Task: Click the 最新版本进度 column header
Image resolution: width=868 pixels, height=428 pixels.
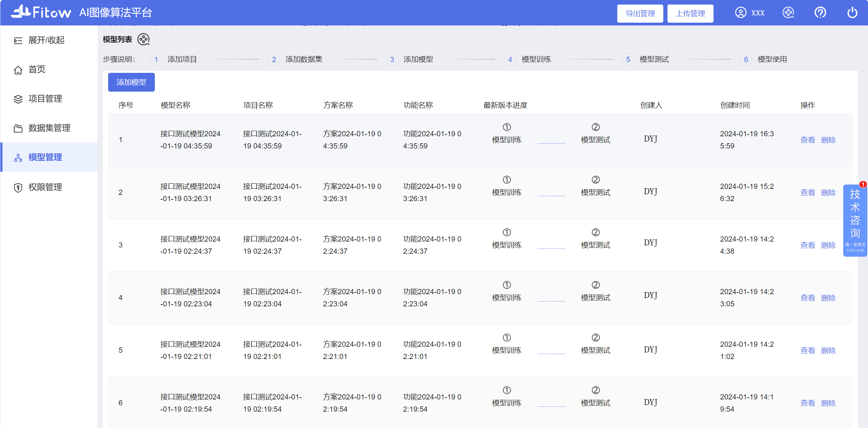Action: point(505,105)
